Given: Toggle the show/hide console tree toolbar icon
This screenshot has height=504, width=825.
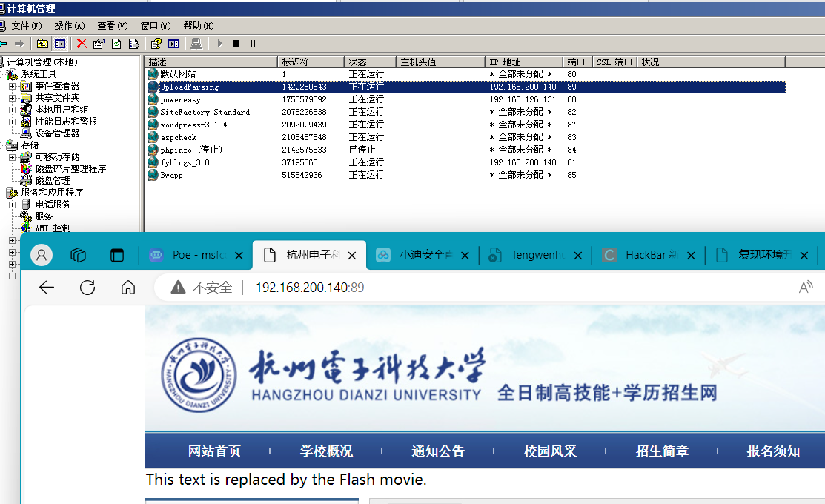Looking at the screenshot, I should [x=60, y=44].
